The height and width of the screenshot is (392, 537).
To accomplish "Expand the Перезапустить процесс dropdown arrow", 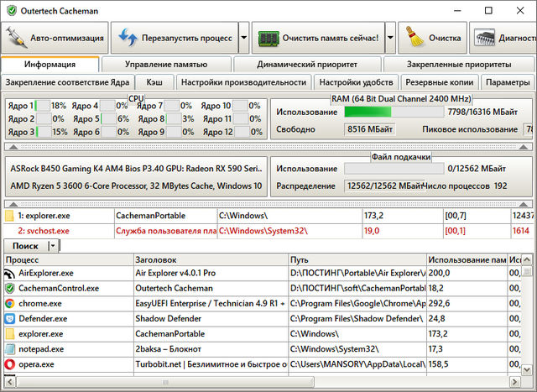I will click(243, 38).
